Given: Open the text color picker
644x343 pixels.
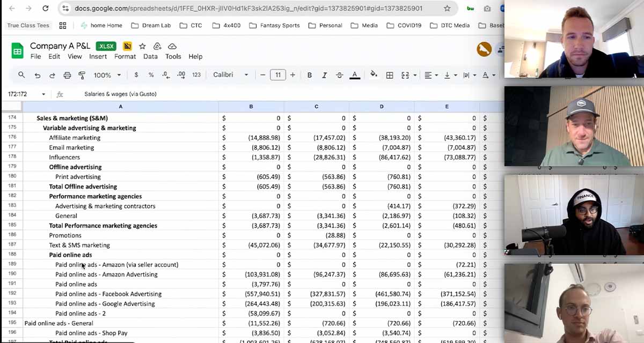Looking at the screenshot, I should coord(354,75).
